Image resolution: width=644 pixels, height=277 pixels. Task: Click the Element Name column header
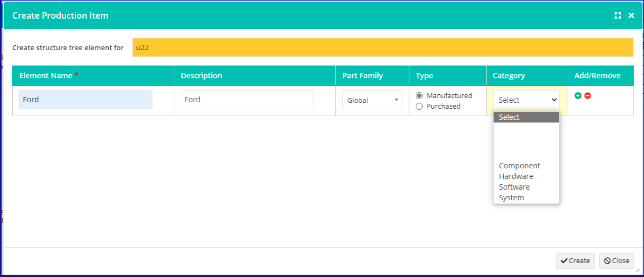point(93,76)
